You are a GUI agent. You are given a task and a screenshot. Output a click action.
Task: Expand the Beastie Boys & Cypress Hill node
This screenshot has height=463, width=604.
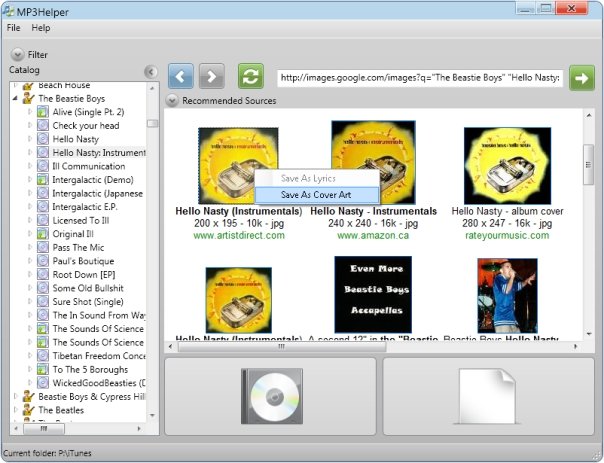pyautogui.click(x=15, y=396)
